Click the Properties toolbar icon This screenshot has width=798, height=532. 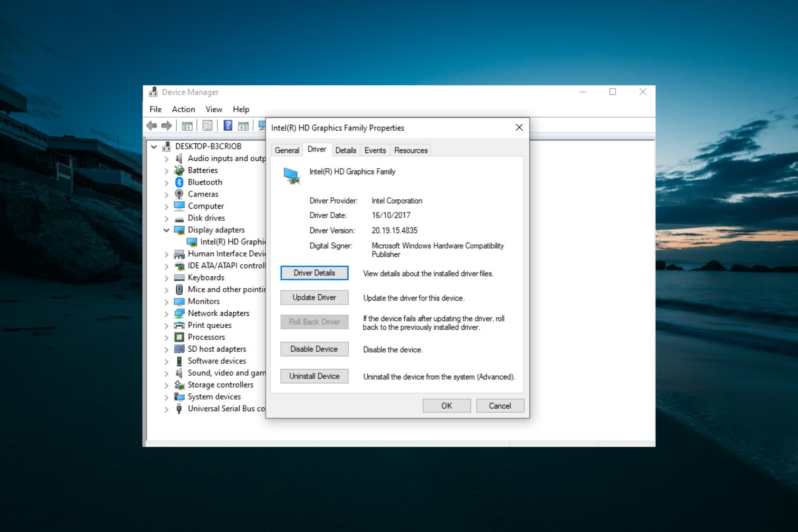click(x=207, y=126)
